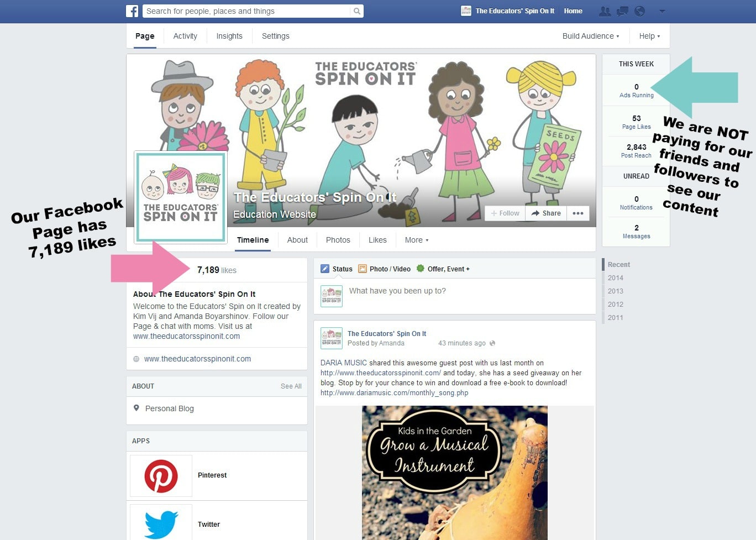Open the Activity tab

click(185, 36)
